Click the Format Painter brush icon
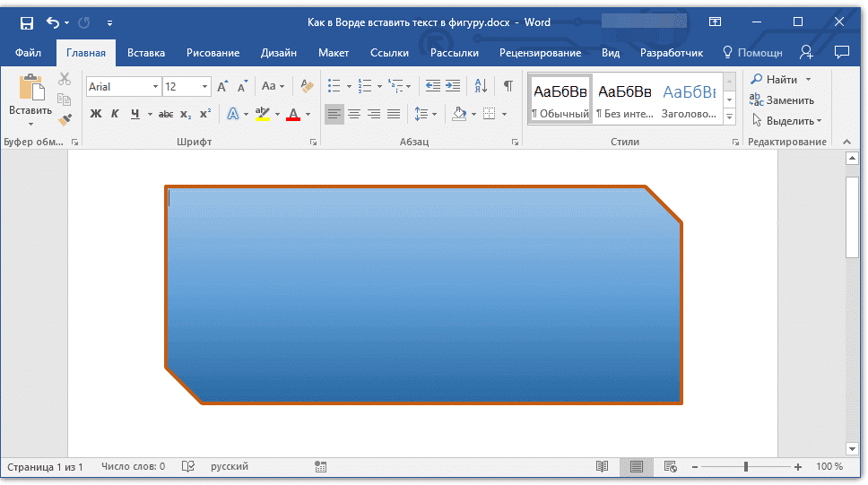 (x=65, y=119)
